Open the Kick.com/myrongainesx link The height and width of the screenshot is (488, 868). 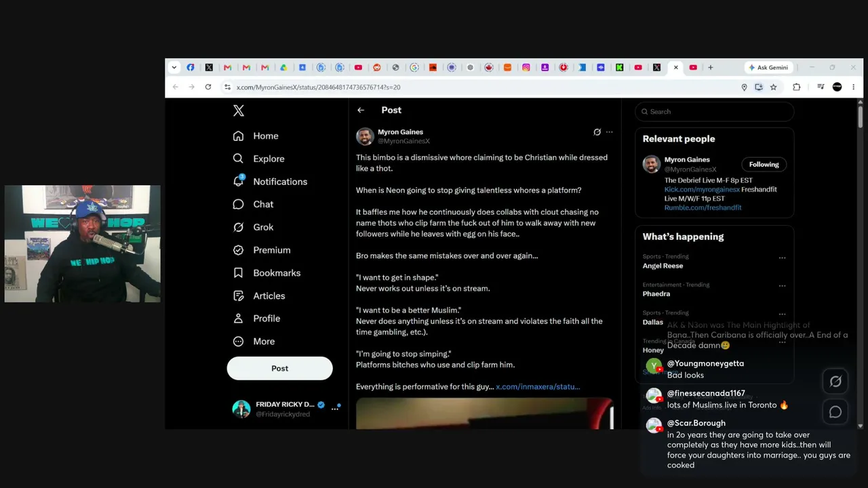702,189
